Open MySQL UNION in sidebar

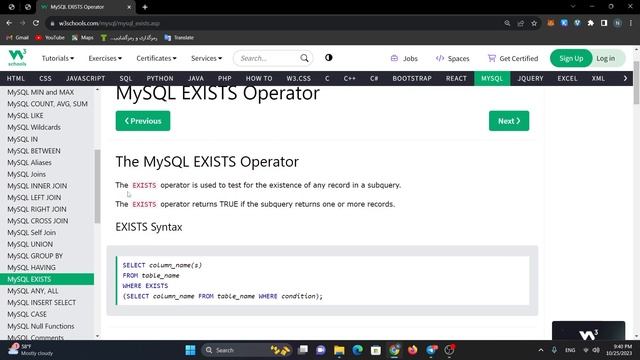pos(30,244)
